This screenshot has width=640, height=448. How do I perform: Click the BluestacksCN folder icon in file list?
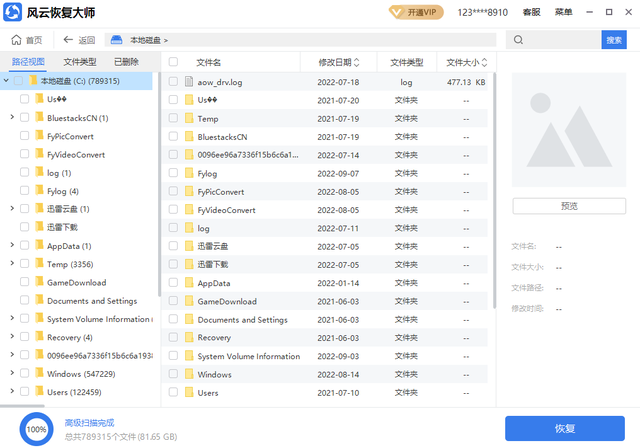[189, 136]
